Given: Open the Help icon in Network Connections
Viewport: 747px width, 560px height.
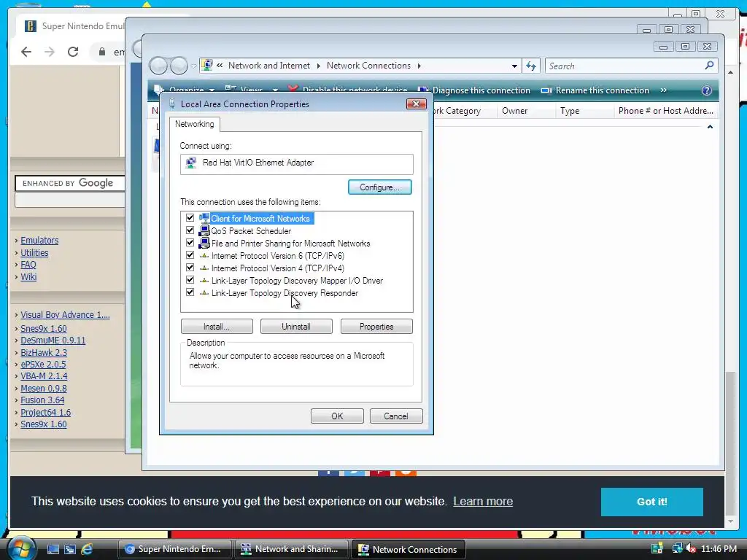Looking at the screenshot, I should [706, 90].
